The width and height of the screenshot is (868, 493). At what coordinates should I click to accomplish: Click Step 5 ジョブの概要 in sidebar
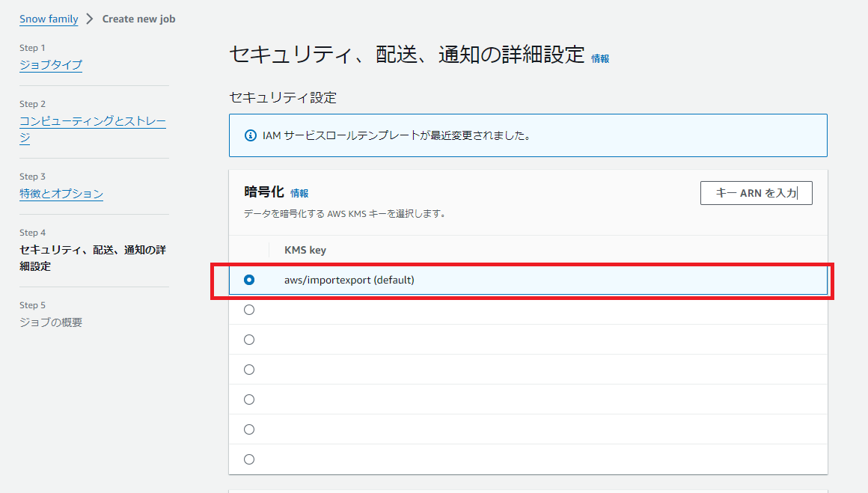[51, 322]
